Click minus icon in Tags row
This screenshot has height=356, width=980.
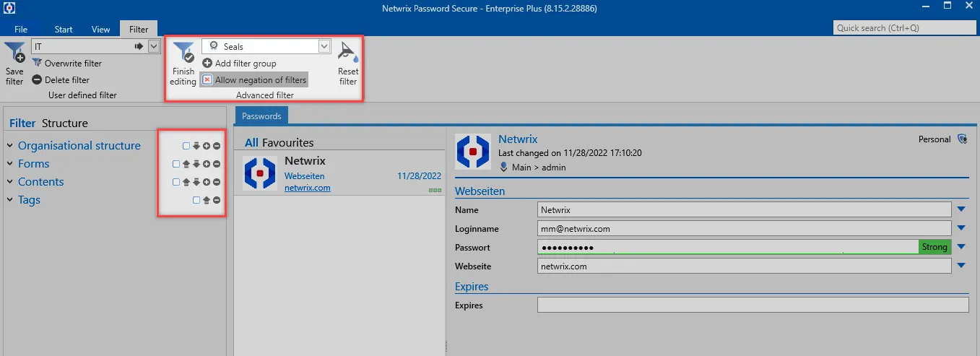(x=217, y=200)
